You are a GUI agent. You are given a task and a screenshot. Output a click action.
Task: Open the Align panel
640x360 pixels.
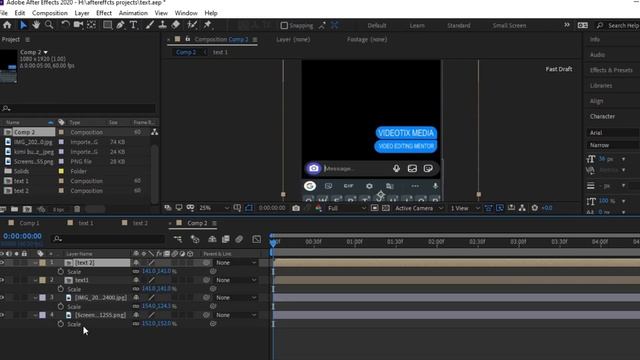pos(596,101)
